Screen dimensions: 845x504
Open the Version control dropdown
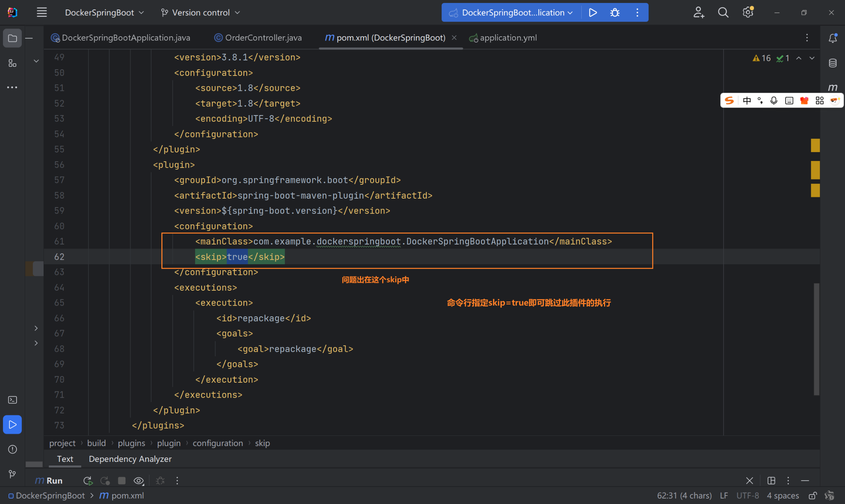pyautogui.click(x=201, y=12)
